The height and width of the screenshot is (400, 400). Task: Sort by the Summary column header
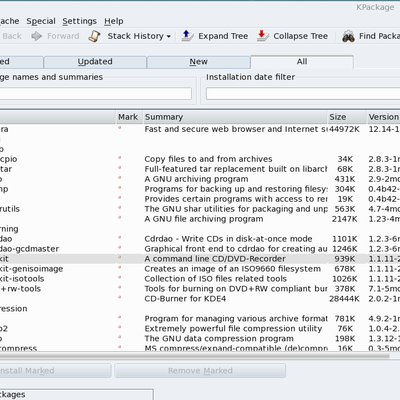click(235, 117)
